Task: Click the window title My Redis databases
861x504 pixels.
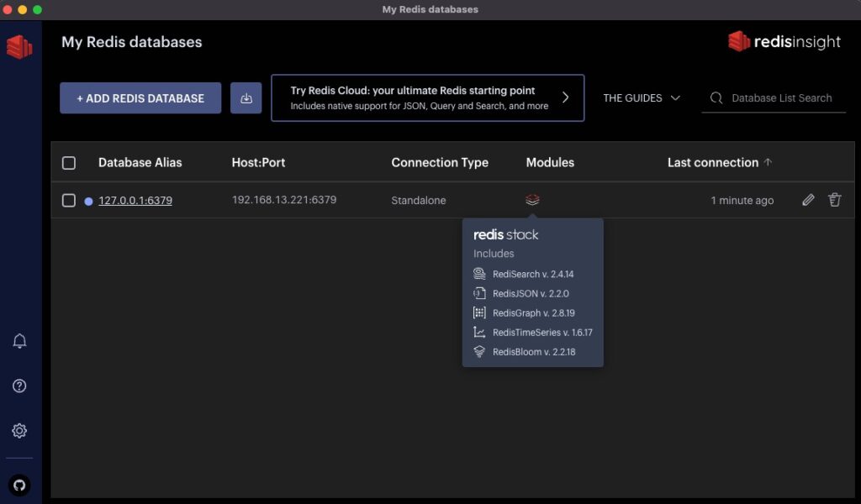Action: pyautogui.click(x=430, y=9)
